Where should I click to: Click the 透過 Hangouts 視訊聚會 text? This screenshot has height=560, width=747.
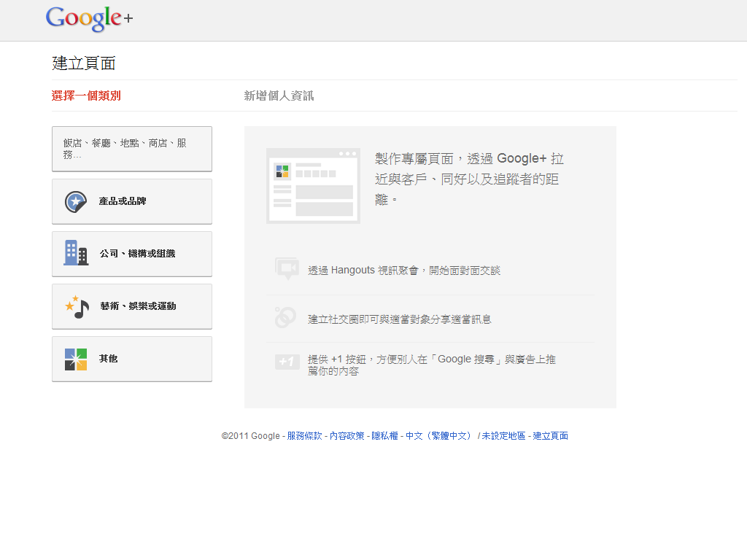coord(404,271)
